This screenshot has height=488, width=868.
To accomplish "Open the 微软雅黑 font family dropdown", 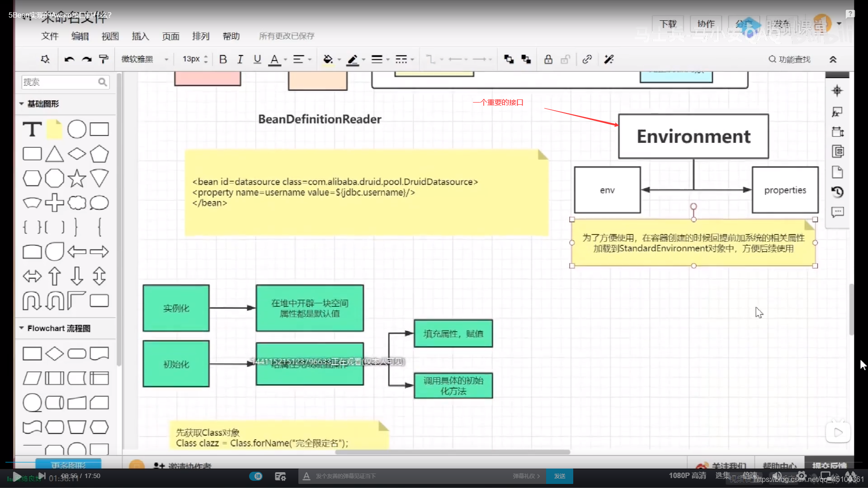I will click(144, 59).
